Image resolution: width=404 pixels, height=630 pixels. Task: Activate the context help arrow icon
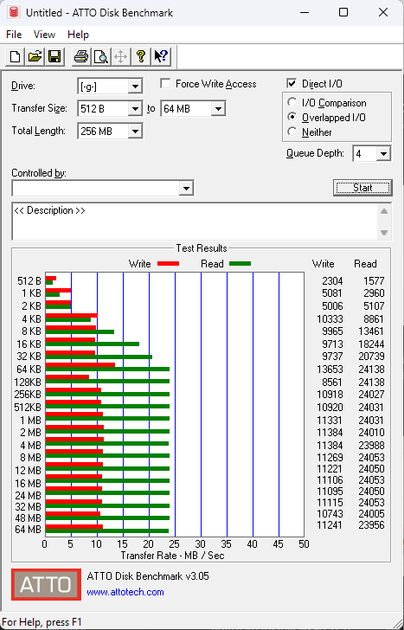click(161, 56)
